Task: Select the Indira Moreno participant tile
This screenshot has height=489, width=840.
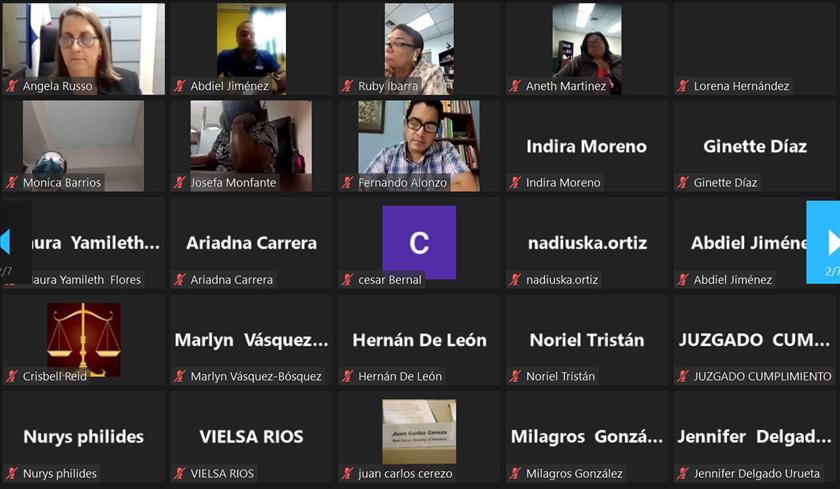Action: point(587,146)
